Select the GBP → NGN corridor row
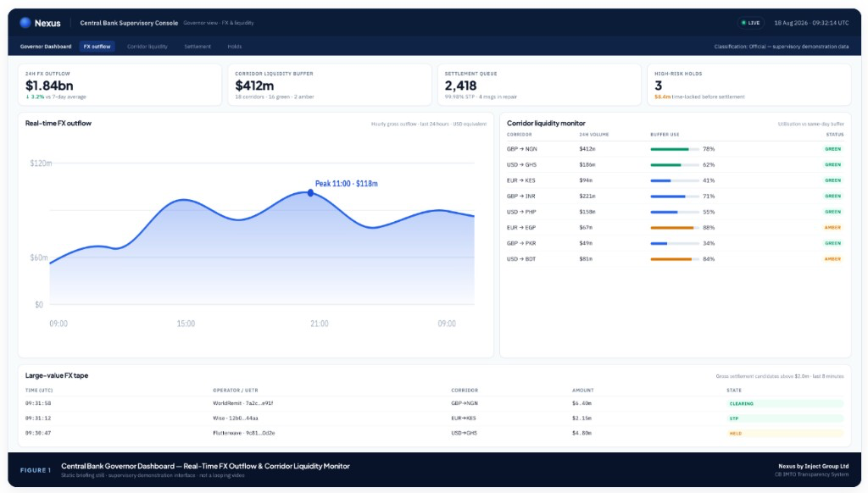The image size is (868, 493). [676, 149]
